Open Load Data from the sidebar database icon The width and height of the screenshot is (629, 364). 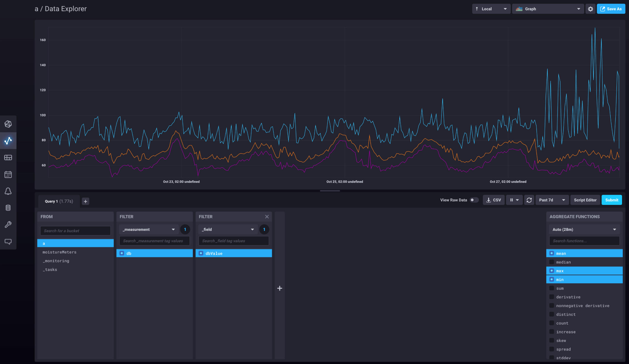click(8, 208)
